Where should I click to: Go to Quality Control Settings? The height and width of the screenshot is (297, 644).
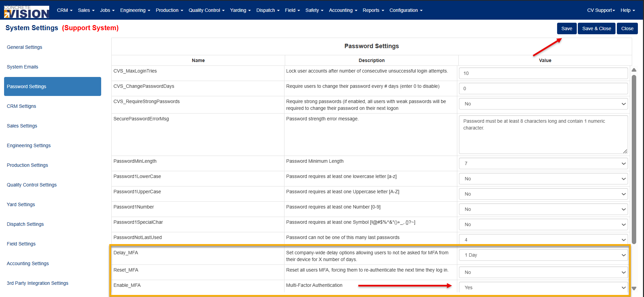tap(32, 185)
